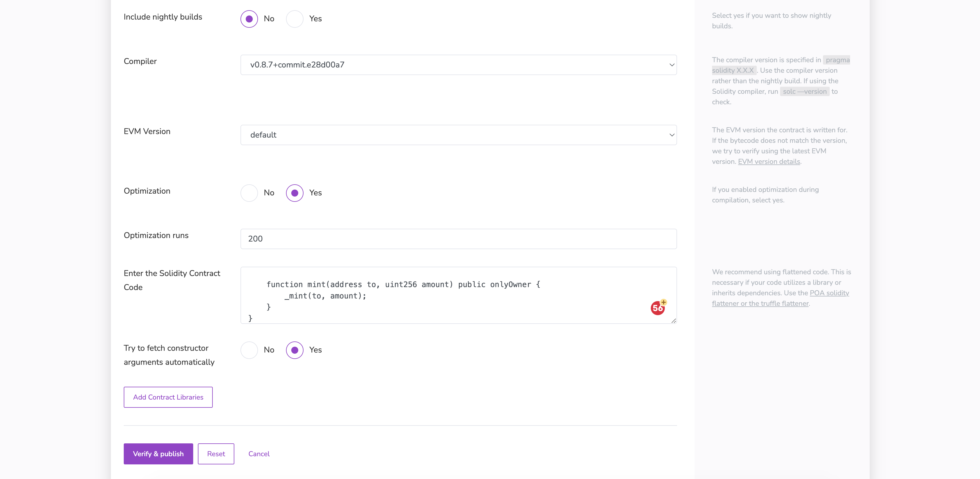Set Optimization to Yes
Viewport: 980px width, 479px height.
(x=294, y=193)
